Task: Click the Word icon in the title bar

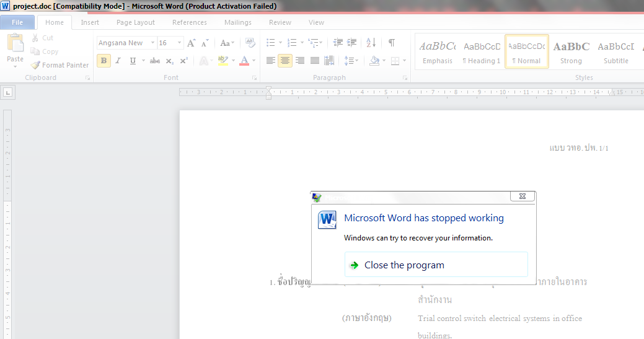Action: pos(5,6)
